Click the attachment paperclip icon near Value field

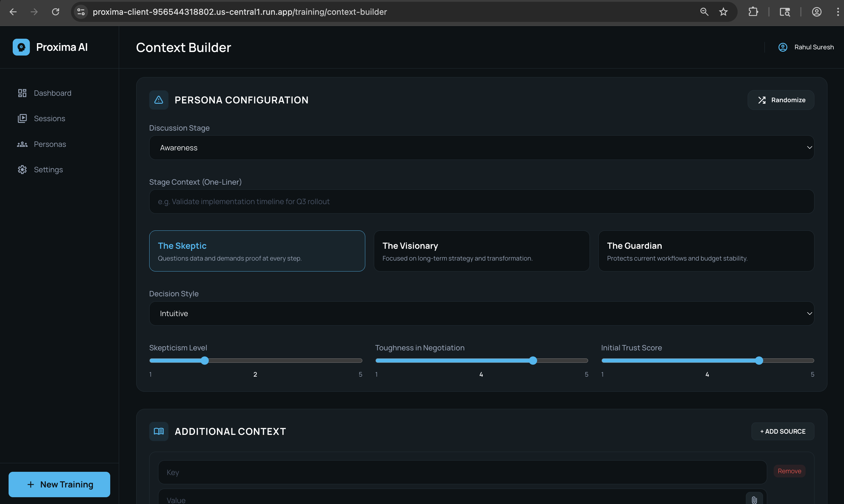pos(755,499)
